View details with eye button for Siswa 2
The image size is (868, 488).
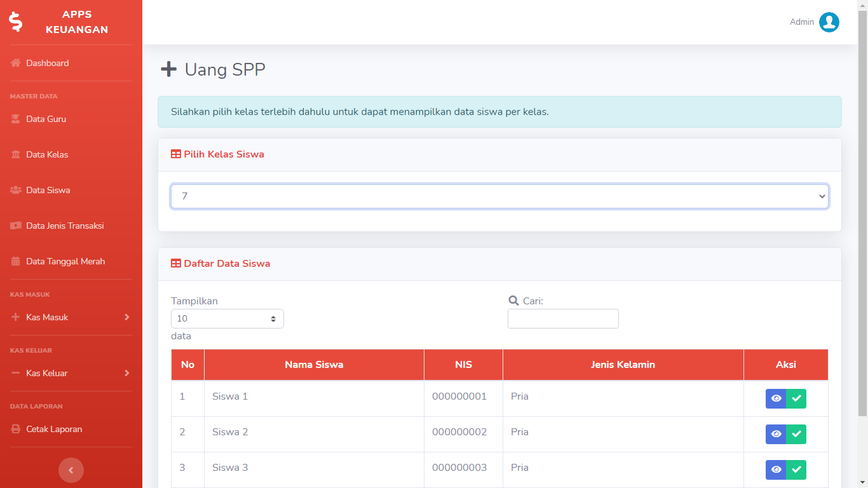click(776, 434)
